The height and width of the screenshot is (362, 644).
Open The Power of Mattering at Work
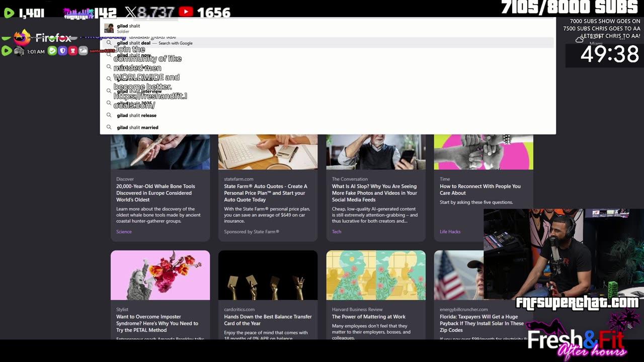pyautogui.click(x=369, y=317)
